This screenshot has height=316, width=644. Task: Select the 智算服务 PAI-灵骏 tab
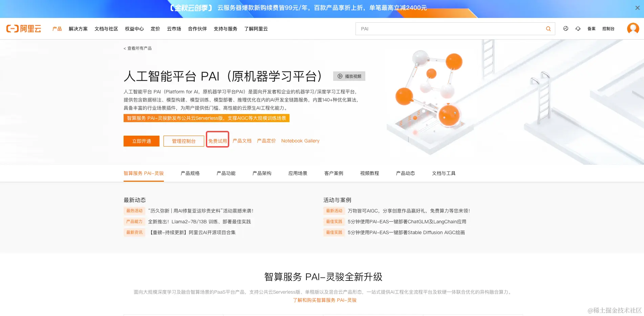[144, 173]
